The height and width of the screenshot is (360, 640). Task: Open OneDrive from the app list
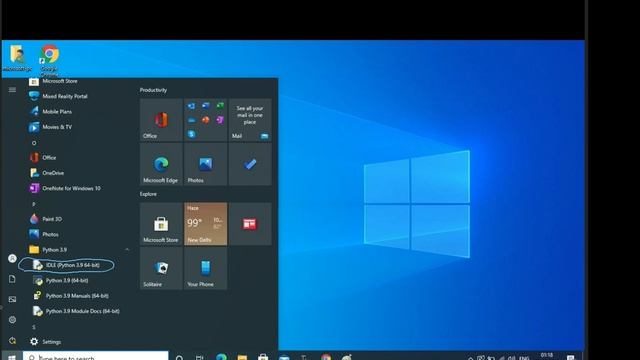coord(47,173)
